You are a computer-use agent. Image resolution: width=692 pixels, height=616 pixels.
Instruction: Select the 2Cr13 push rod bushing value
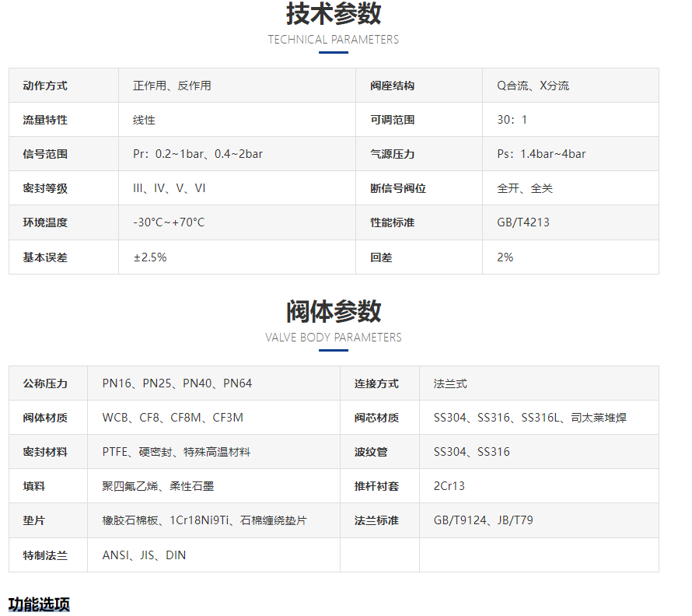[449, 486]
